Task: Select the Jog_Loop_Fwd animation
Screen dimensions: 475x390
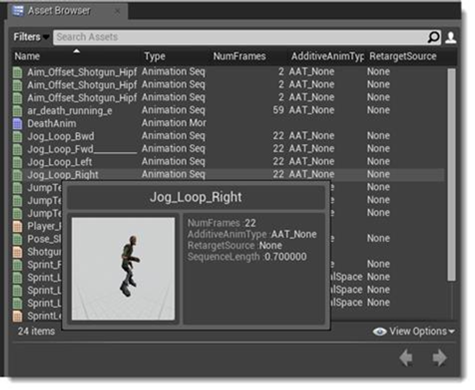Action: point(228,149)
